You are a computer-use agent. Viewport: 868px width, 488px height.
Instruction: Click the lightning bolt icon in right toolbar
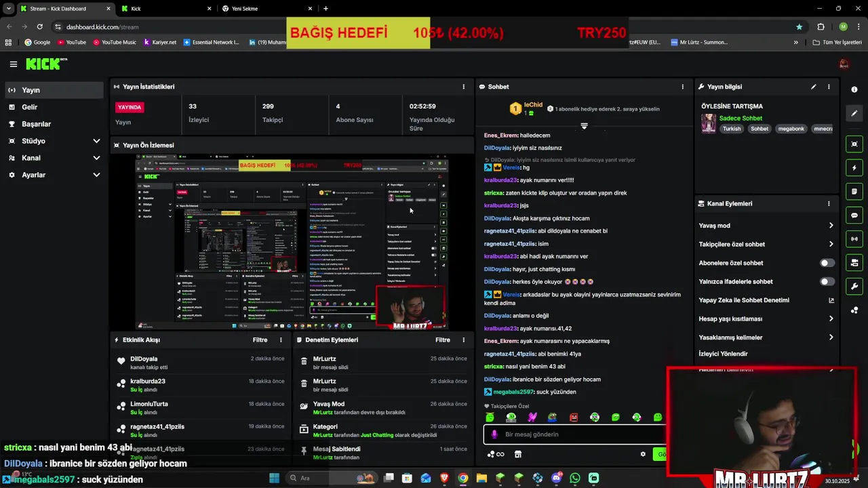coord(854,167)
